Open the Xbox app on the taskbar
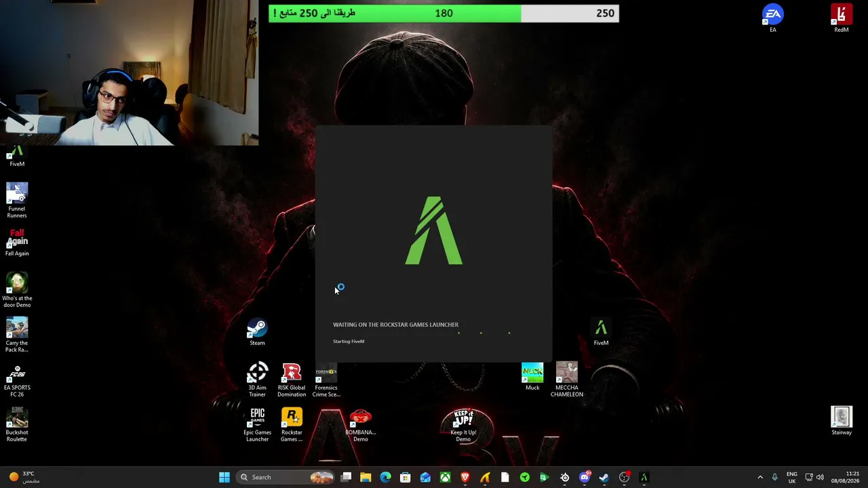 tap(445, 477)
